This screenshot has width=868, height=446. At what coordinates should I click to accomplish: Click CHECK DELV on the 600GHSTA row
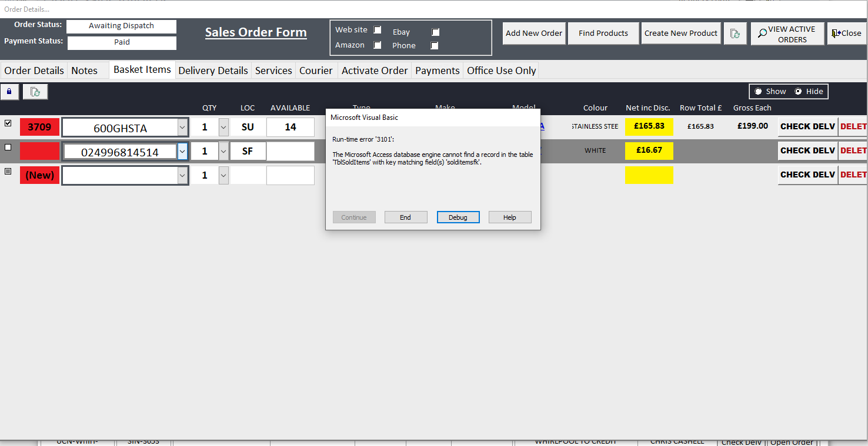(807, 127)
